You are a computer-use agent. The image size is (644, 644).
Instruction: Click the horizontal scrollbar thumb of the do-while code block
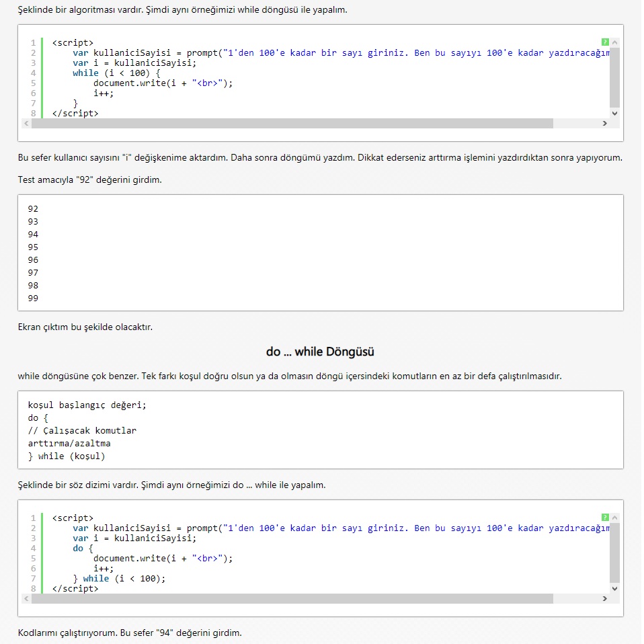(292, 598)
